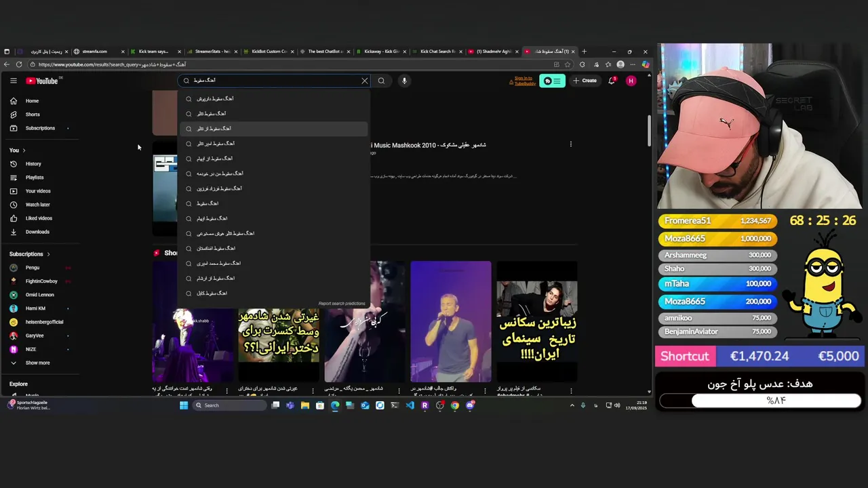Click the taskbar Search box
This screenshot has width=868, height=488.
pyautogui.click(x=231, y=405)
